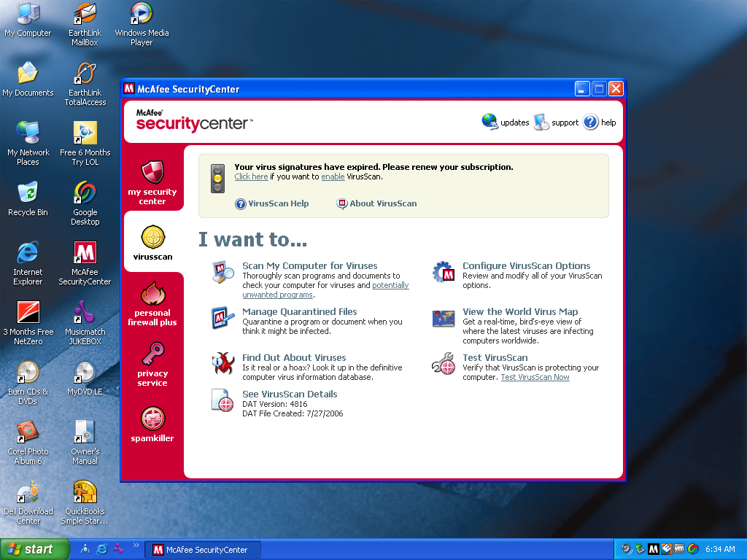This screenshot has height=560, width=747.
Task: Click the Configure VirusScan Options gear icon
Action: pyautogui.click(x=443, y=271)
